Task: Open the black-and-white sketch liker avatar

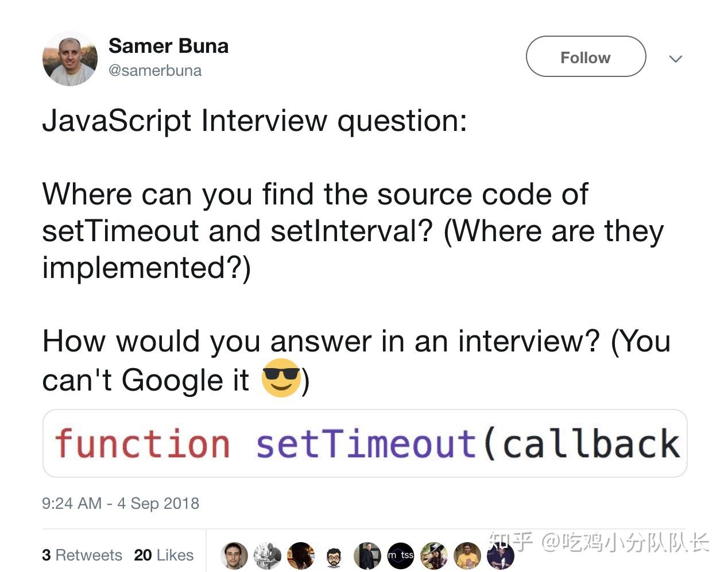Action: [x=268, y=555]
